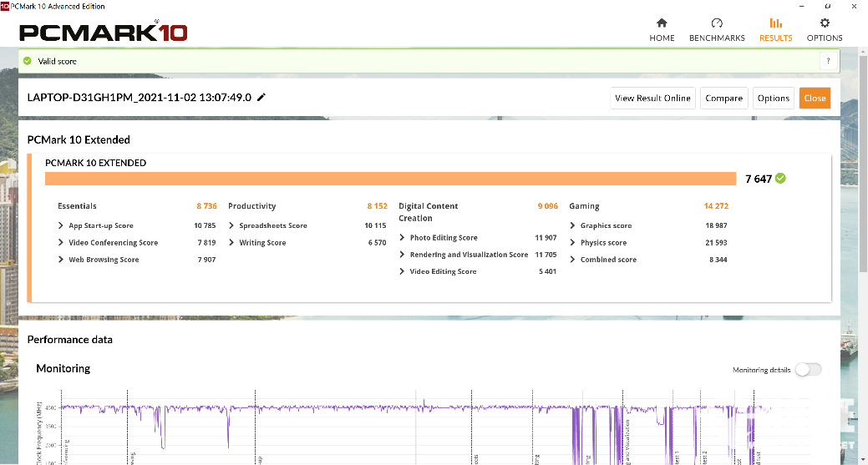
Task: Open the RESULTS tab
Action: pos(775,30)
